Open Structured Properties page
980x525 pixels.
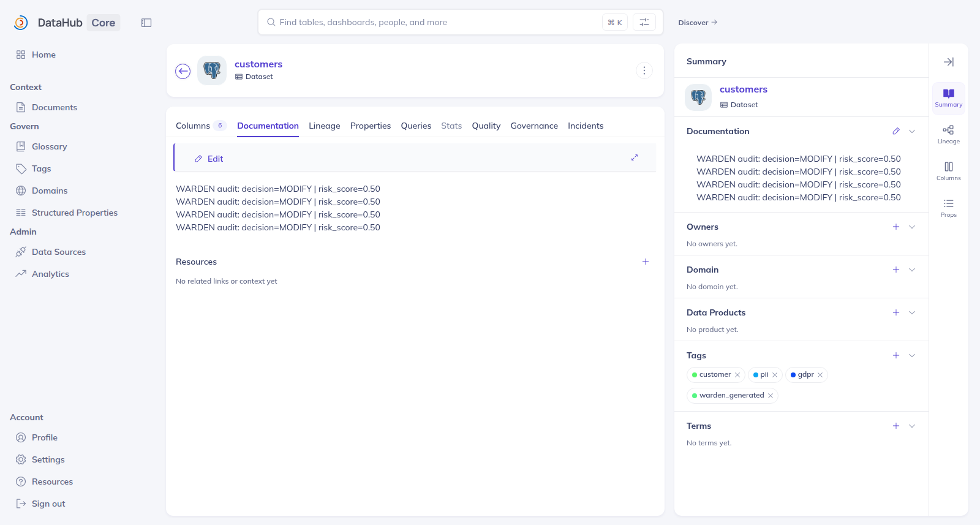[75, 213]
